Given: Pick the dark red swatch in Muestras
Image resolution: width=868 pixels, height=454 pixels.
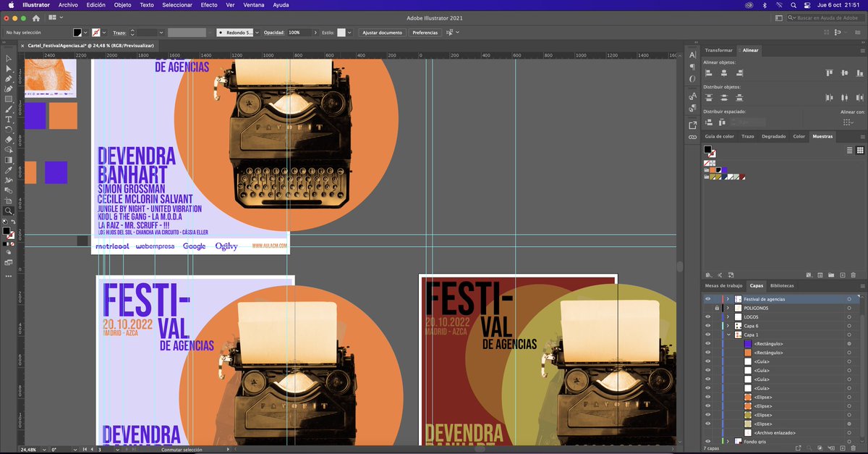Looking at the screenshot, I should (742, 176).
